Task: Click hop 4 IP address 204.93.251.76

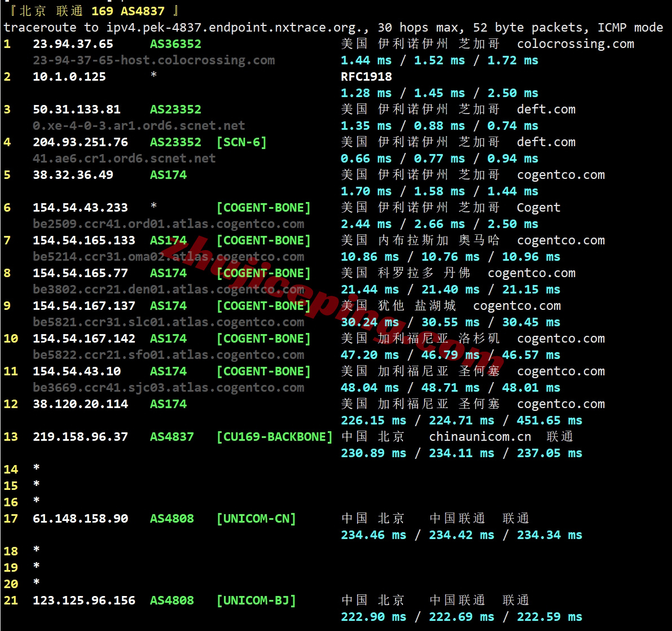Action: click(80, 142)
